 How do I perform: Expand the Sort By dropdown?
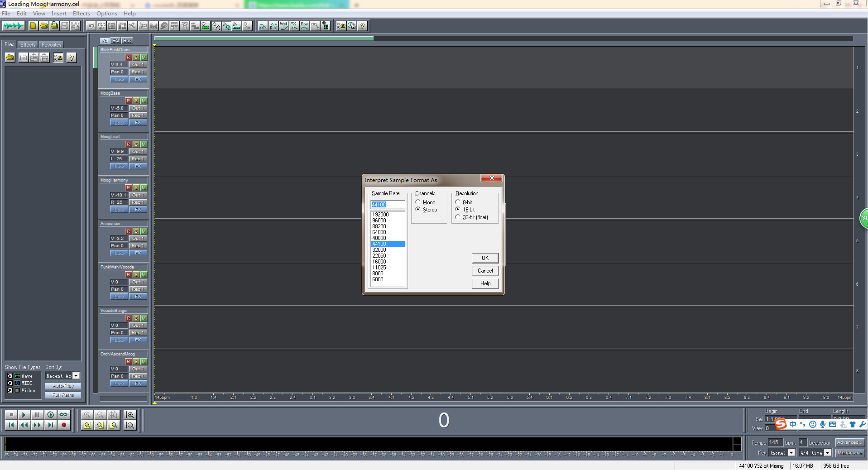tap(76, 376)
